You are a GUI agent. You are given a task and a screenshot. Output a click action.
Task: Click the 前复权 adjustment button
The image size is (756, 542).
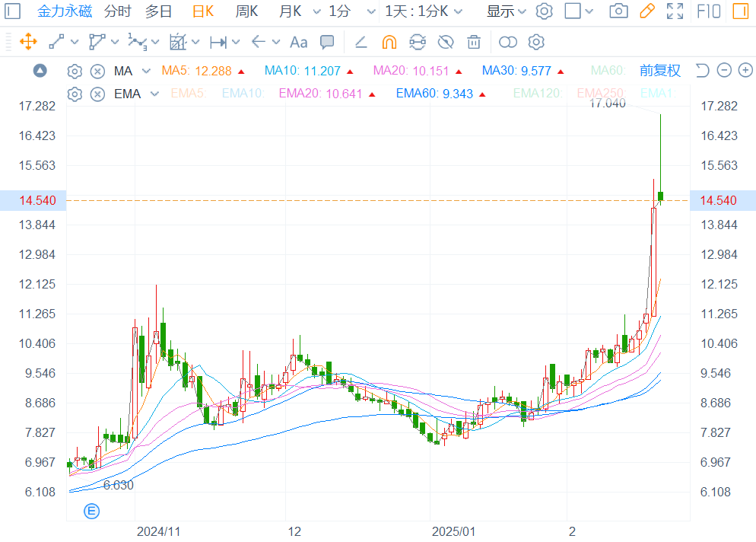click(659, 71)
